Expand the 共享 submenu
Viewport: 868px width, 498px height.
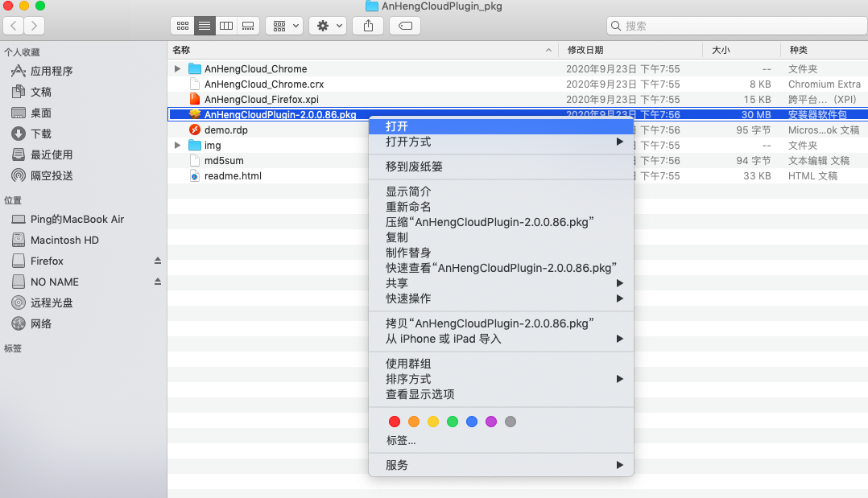coord(501,283)
